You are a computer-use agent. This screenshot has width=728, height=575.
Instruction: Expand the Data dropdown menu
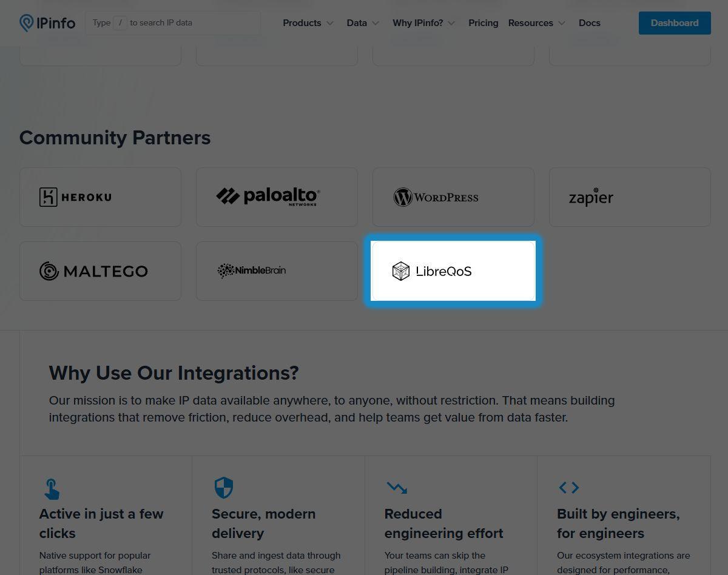363,23
